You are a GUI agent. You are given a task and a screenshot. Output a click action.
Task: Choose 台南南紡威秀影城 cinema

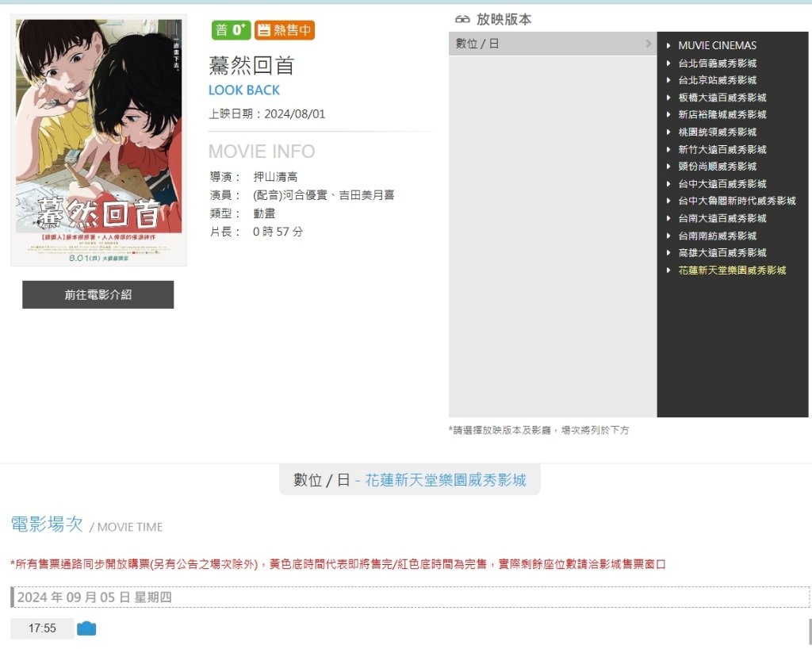click(x=717, y=236)
